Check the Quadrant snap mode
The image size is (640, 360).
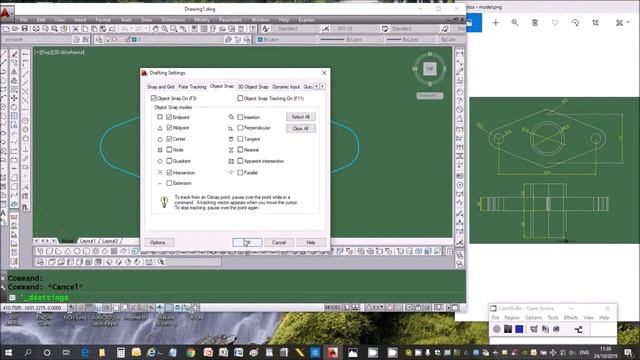click(169, 161)
